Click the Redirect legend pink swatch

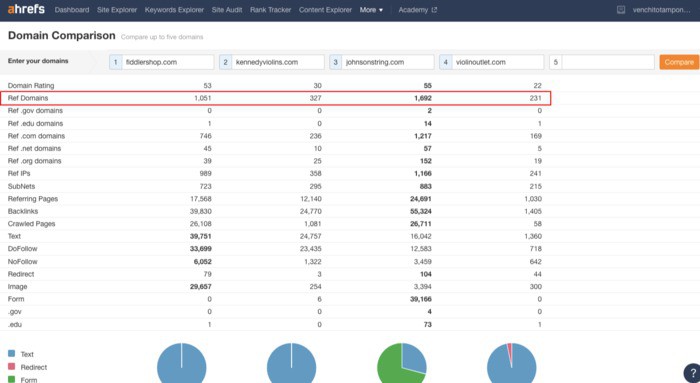(x=12, y=366)
